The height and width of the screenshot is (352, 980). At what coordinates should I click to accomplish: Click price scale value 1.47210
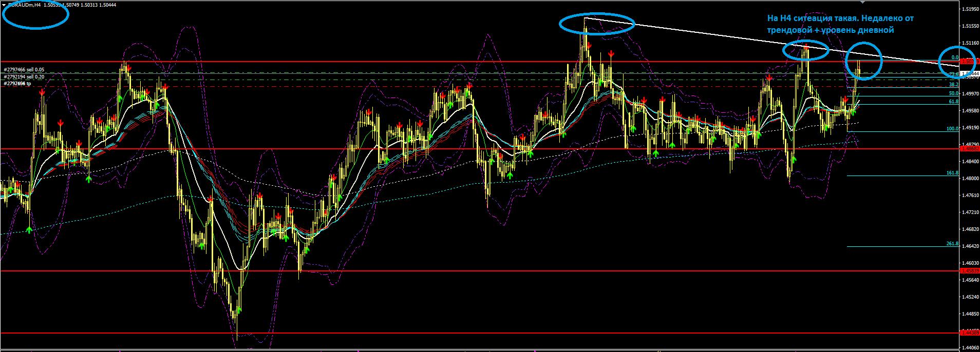[970, 212]
